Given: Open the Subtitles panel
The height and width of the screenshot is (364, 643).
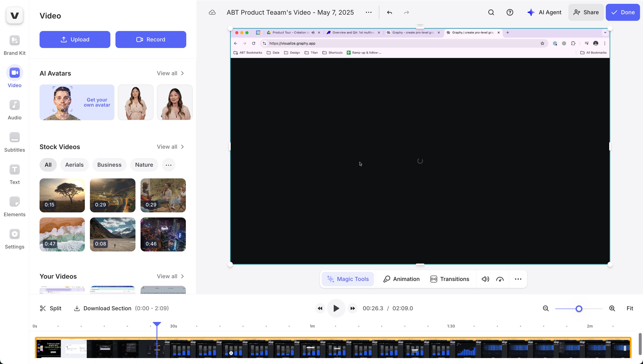Looking at the screenshot, I should pos(14,142).
